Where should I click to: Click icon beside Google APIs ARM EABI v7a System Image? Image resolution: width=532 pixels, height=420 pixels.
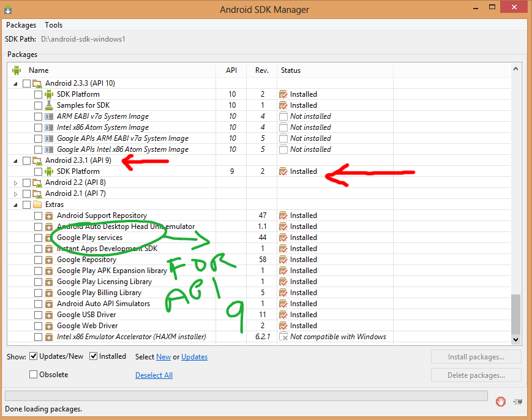(49, 138)
